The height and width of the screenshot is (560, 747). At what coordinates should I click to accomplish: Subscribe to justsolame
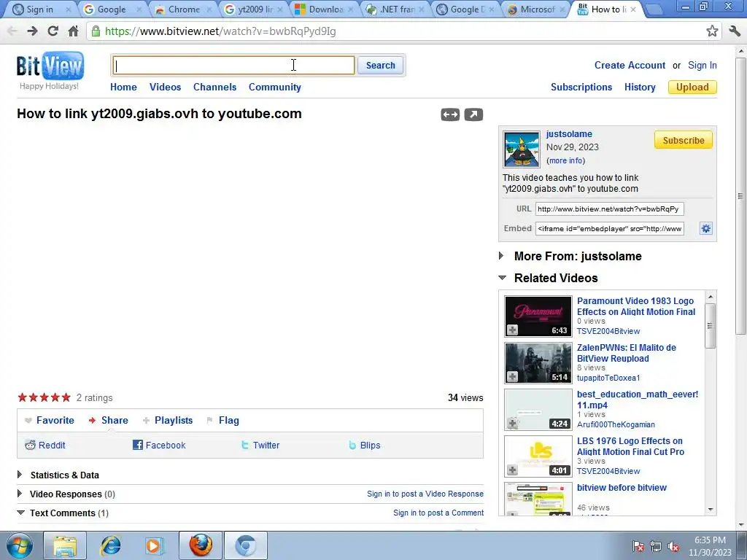[x=683, y=140]
